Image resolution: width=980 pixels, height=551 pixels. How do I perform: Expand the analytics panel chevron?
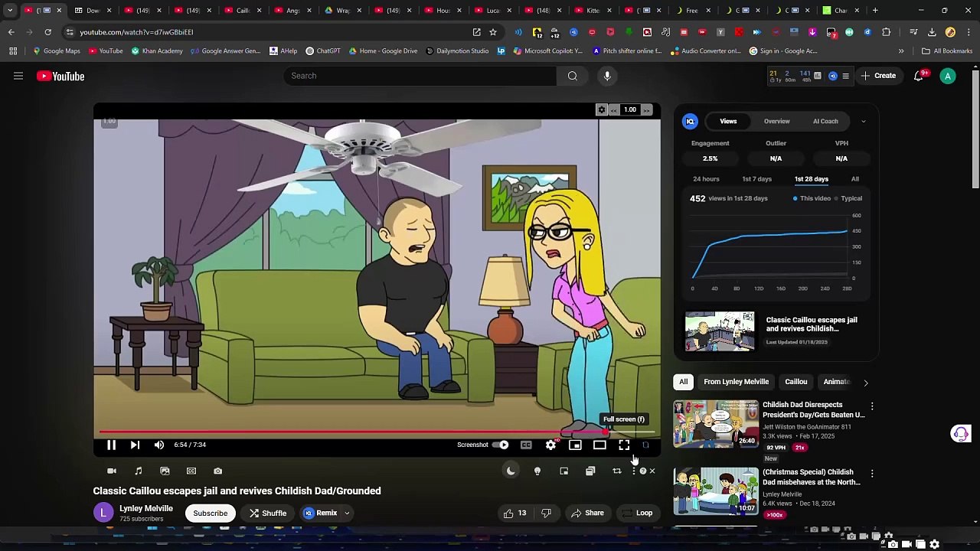864,121
